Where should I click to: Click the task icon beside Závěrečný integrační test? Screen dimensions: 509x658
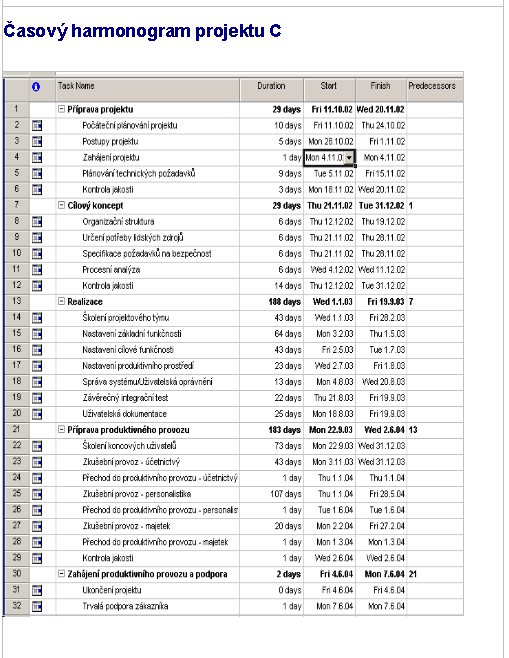point(37,397)
